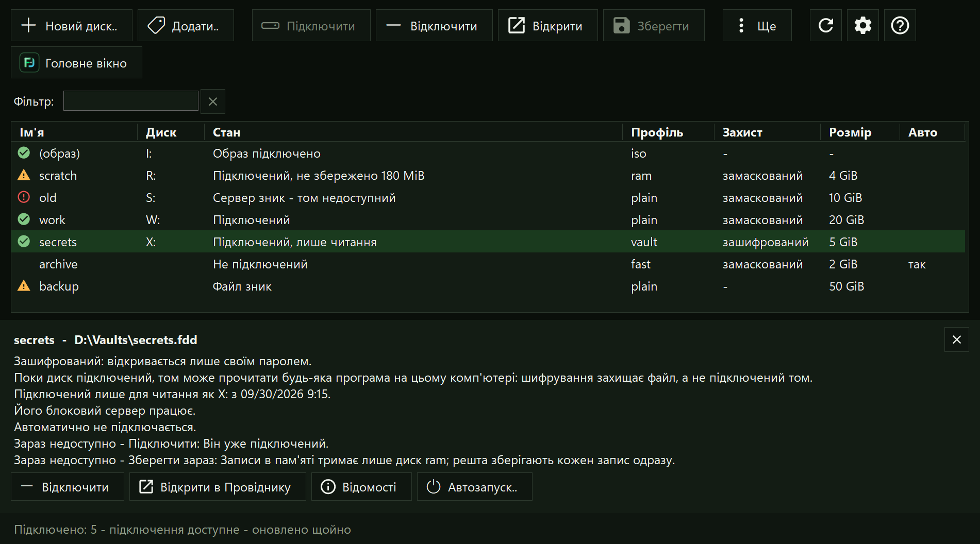Clear the filter with the X button
The height and width of the screenshot is (544, 980).
pyautogui.click(x=213, y=101)
